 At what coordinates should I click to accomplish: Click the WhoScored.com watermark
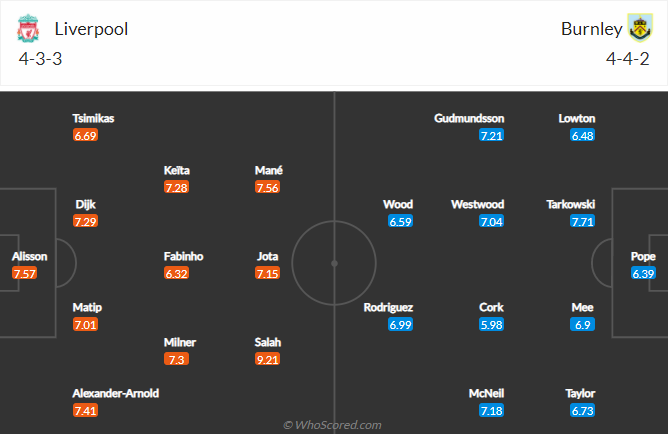[x=333, y=425]
